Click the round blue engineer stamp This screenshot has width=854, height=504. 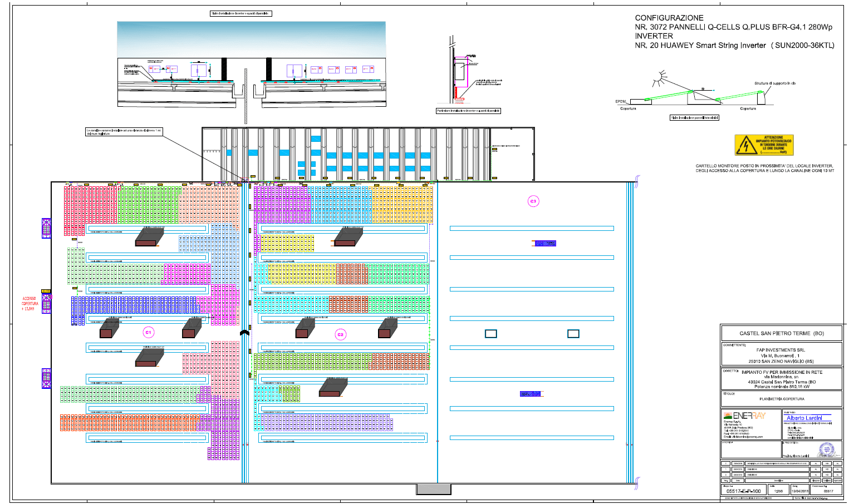tap(826, 449)
